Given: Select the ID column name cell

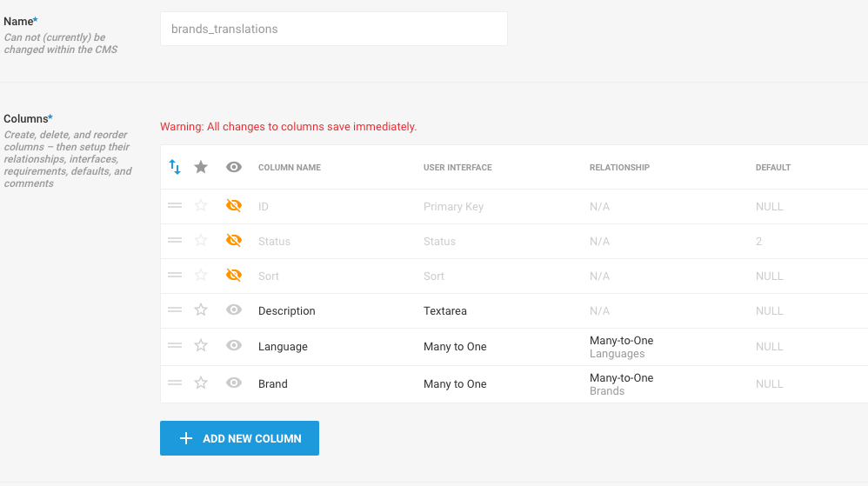Looking at the screenshot, I should tap(264, 206).
